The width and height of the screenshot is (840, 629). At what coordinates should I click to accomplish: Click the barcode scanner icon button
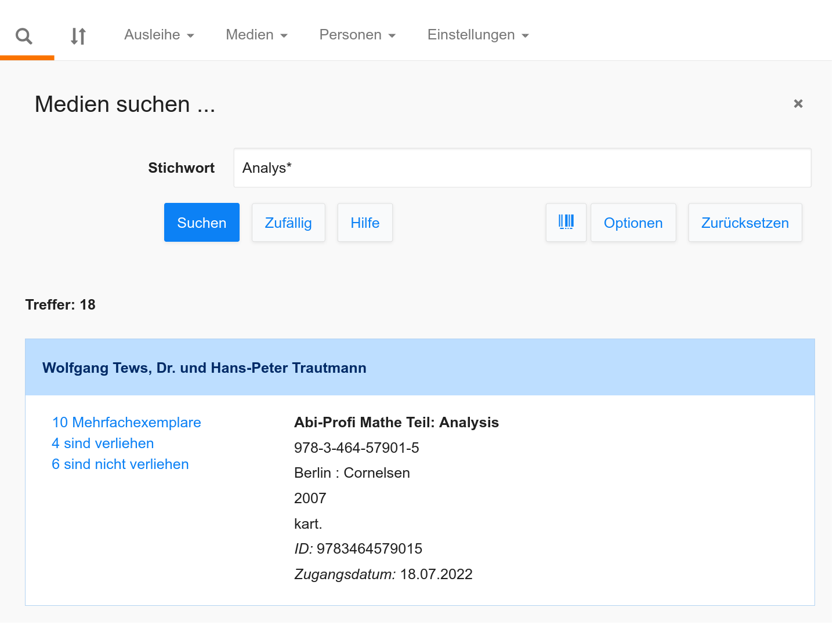(x=566, y=222)
